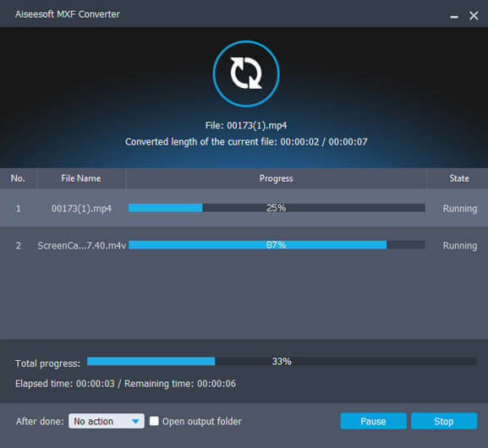Click the Running state of file 1

[460, 209]
